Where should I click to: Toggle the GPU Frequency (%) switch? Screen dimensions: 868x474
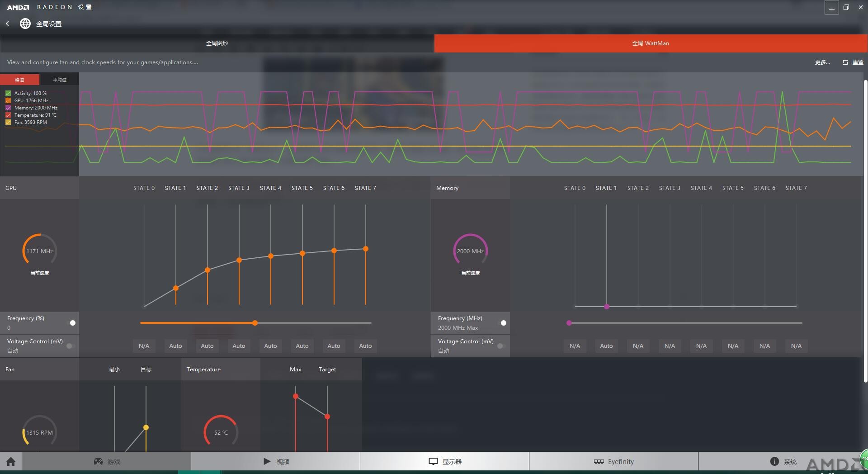(x=72, y=323)
